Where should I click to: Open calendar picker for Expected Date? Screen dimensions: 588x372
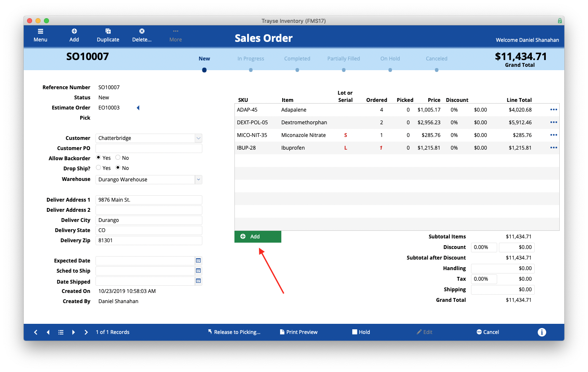(x=198, y=261)
